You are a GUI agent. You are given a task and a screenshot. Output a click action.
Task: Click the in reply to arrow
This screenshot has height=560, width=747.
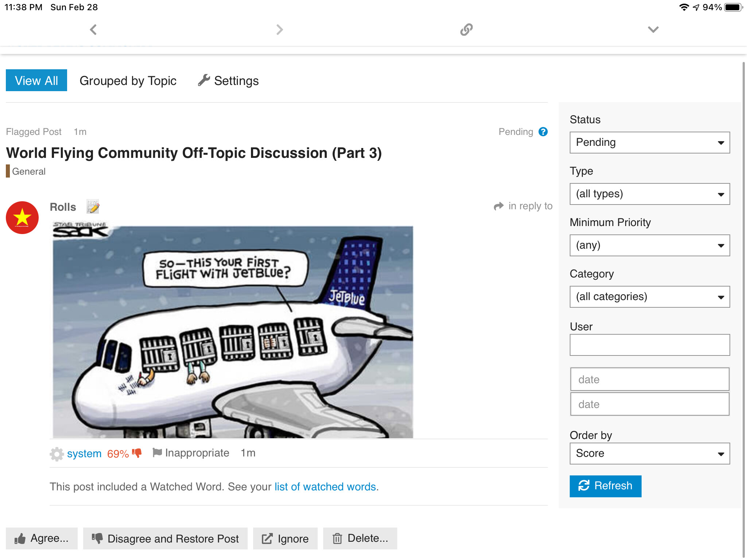pyautogui.click(x=499, y=206)
